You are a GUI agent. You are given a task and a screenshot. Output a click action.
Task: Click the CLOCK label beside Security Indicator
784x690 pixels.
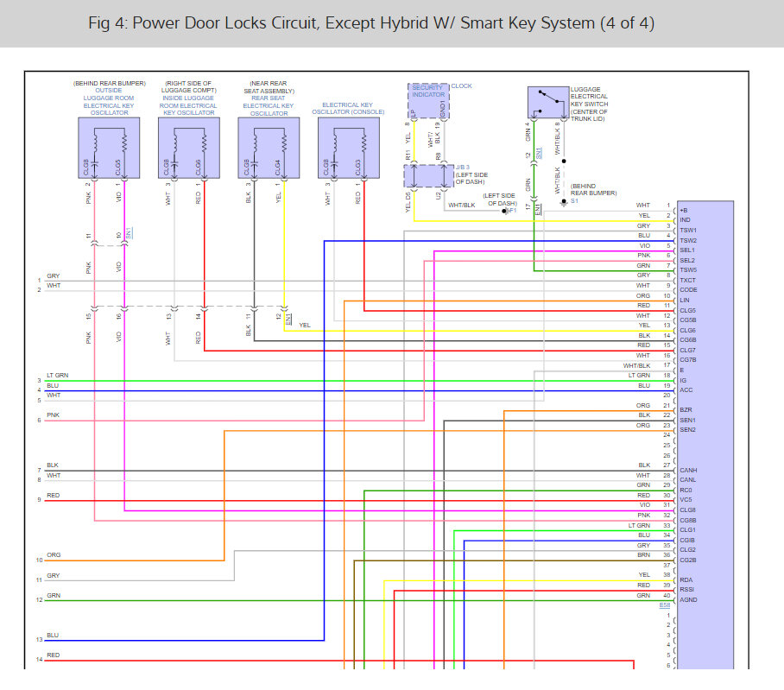click(x=461, y=86)
